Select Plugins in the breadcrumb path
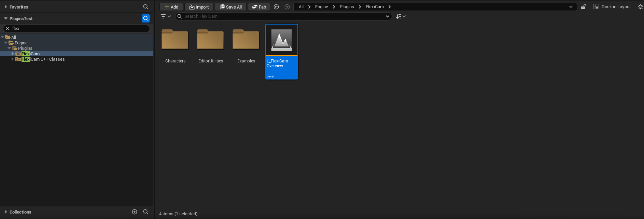The height and width of the screenshot is (219, 644). click(347, 7)
